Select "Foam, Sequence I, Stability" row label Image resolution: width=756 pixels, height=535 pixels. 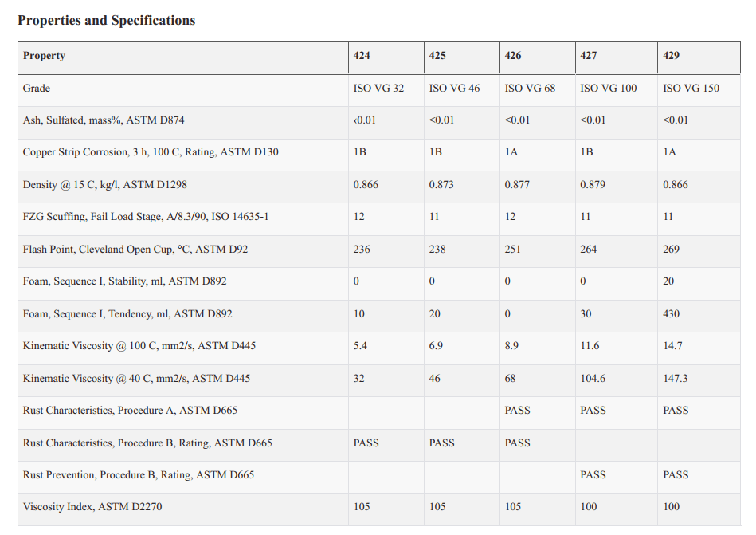125,281
